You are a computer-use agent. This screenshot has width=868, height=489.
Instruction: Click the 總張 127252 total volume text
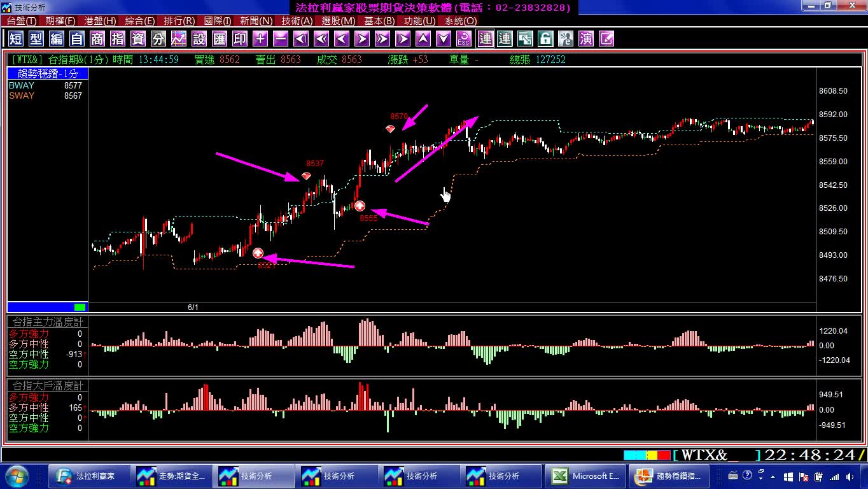[x=538, y=59]
